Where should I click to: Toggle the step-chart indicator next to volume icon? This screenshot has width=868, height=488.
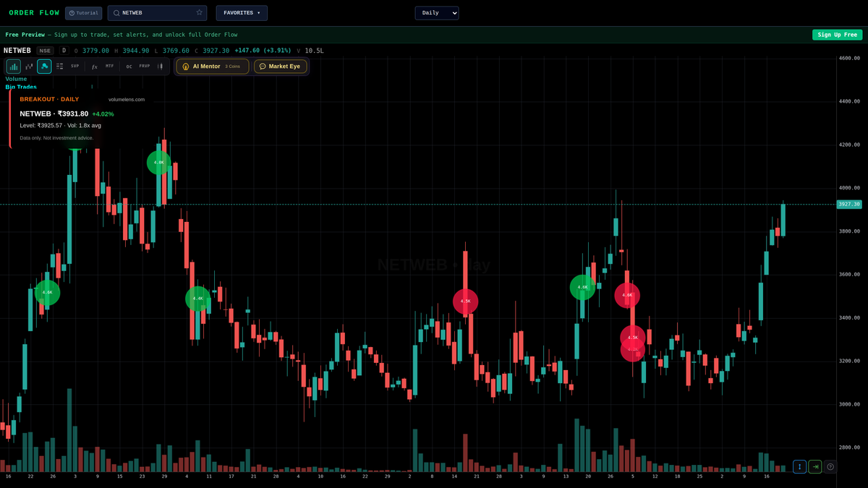click(x=29, y=67)
